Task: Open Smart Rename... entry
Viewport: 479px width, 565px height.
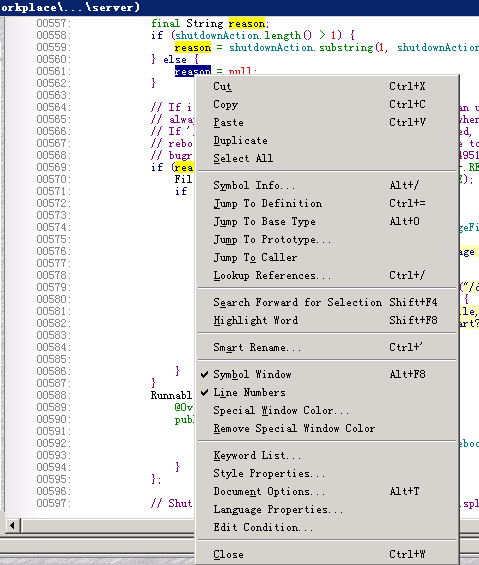Action: [x=327, y=348]
